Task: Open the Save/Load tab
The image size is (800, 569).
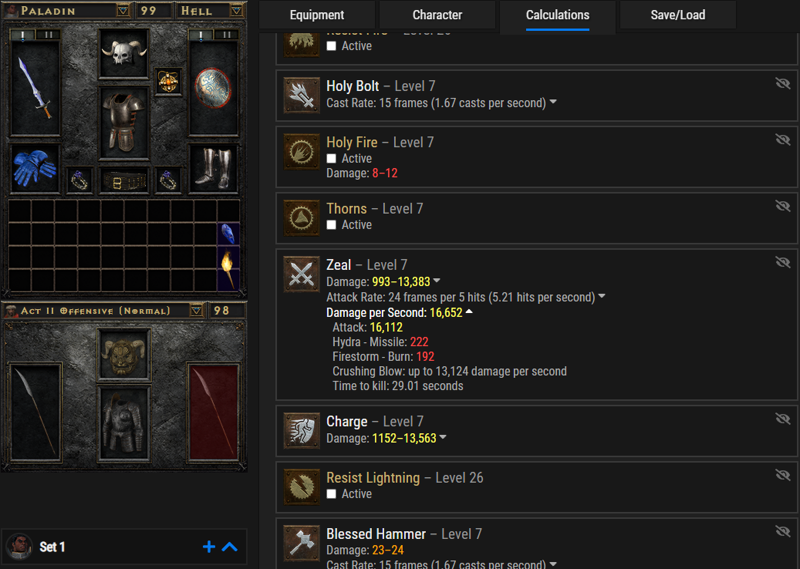Action: coord(678,15)
